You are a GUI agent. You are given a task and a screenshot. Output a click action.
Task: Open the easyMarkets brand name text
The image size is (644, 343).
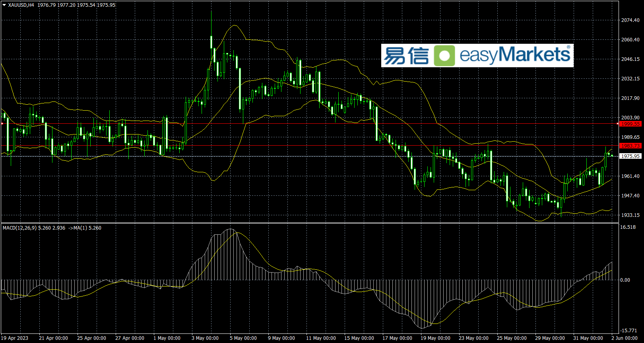[515, 55]
